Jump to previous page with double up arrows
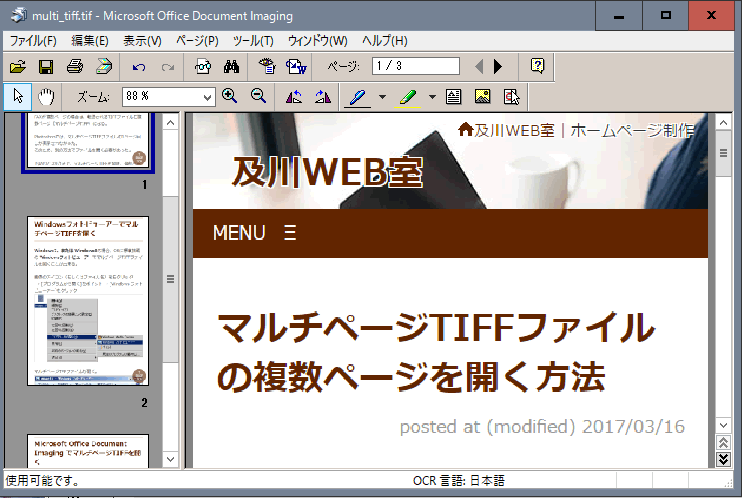This screenshot has height=498, width=742. pyautogui.click(x=723, y=443)
